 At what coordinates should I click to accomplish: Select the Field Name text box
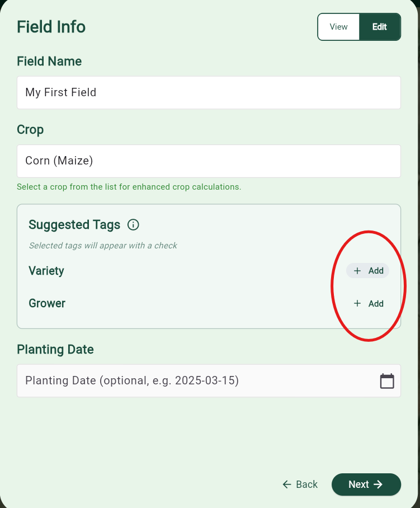[209, 92]
